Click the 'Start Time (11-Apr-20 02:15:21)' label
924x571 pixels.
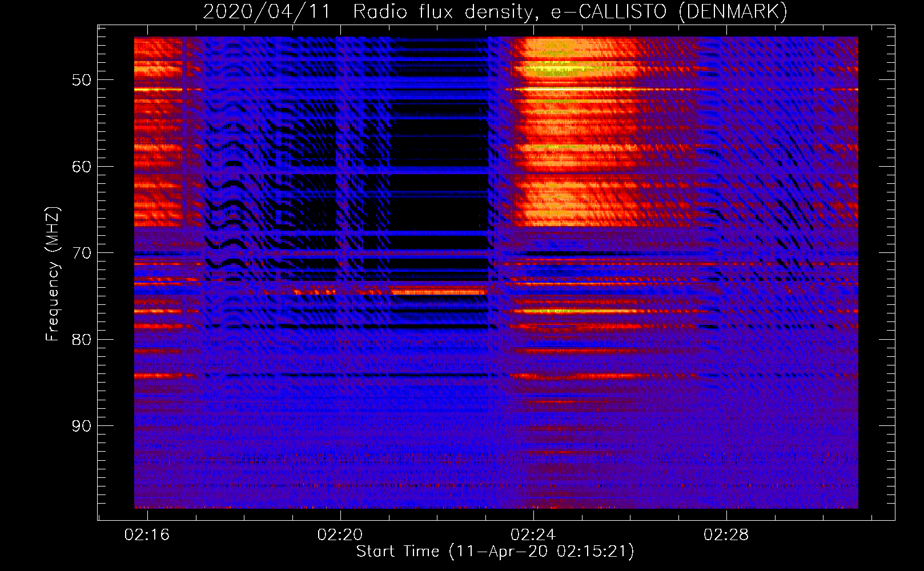click(x=495, y=552)
